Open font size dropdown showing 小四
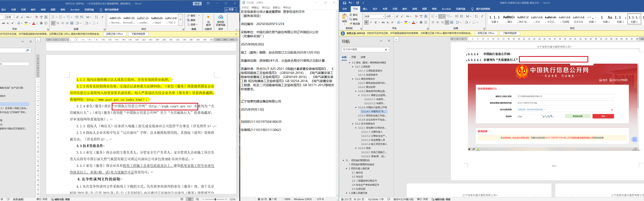 (393, 16)
